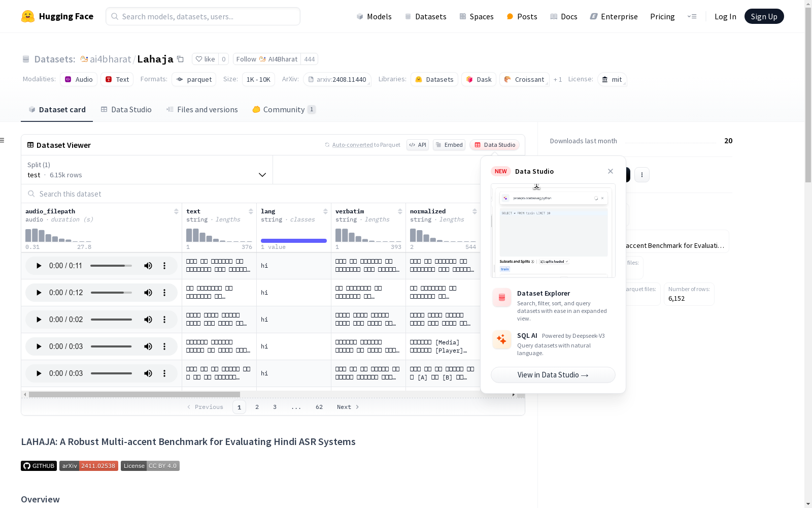
Task: Click the like heart button
Action: [206, 59]
